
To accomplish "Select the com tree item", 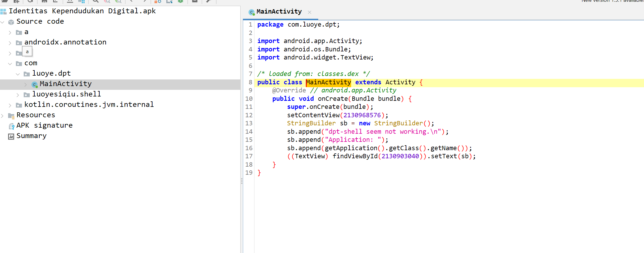I will coord(31,63).
